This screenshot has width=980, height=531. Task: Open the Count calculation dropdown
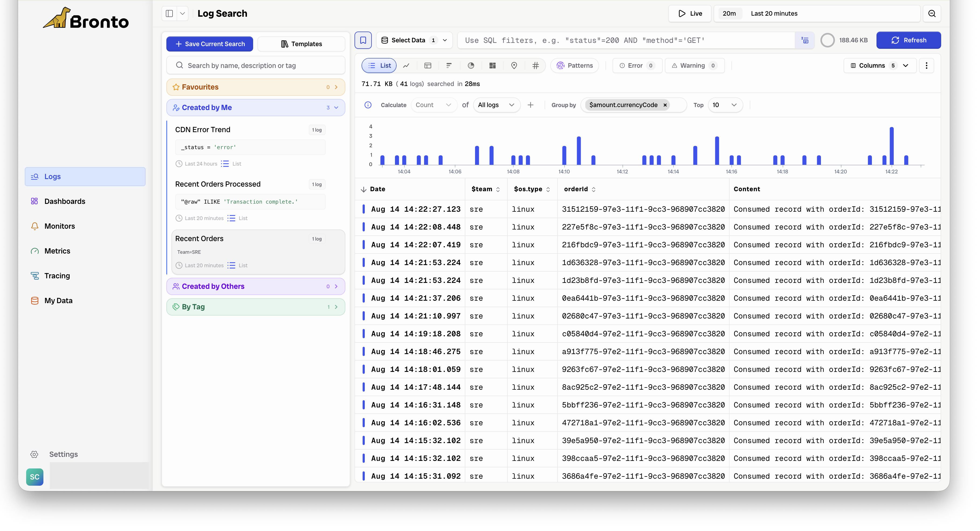(x=434, y=105)
